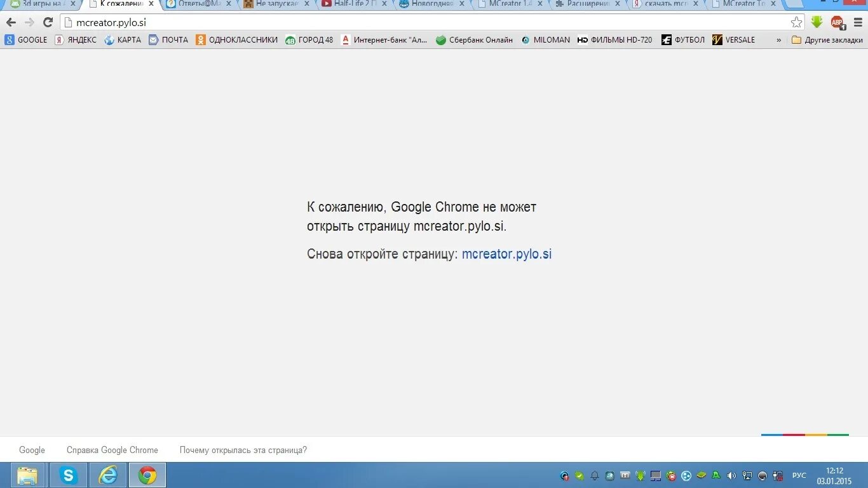868x488 pixels.
Task: Switch to the '3d игры на' tab
Action: [x=42, y=4]
